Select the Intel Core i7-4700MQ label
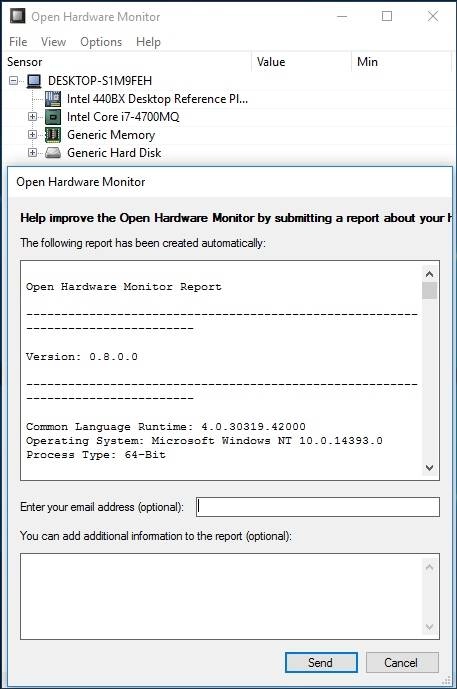 (123, 117)
